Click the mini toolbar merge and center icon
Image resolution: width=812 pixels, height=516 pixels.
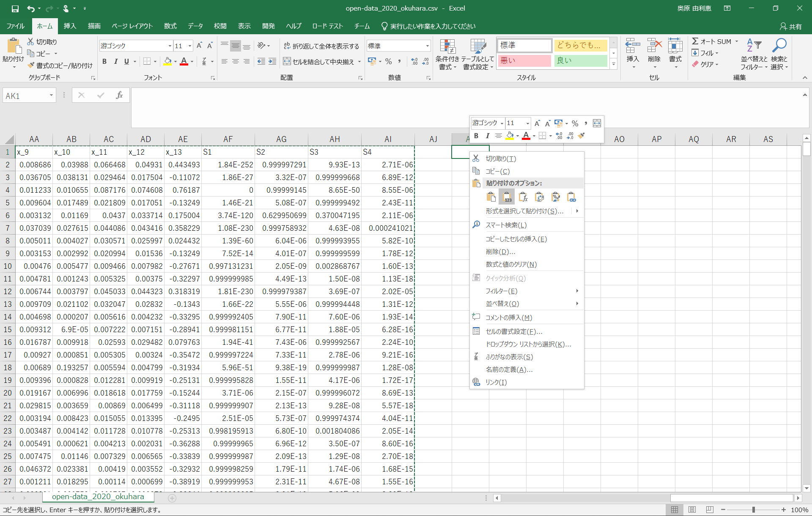(597, 123)
